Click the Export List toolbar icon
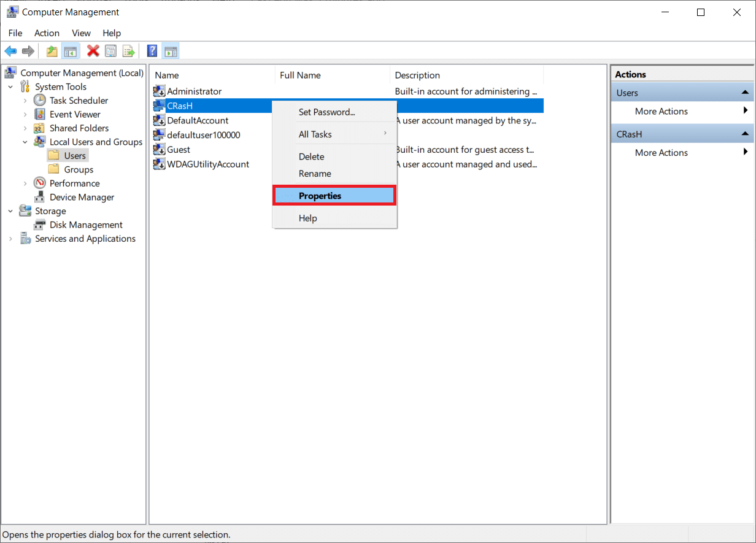756x543 pixels. [x=128, y=51]
